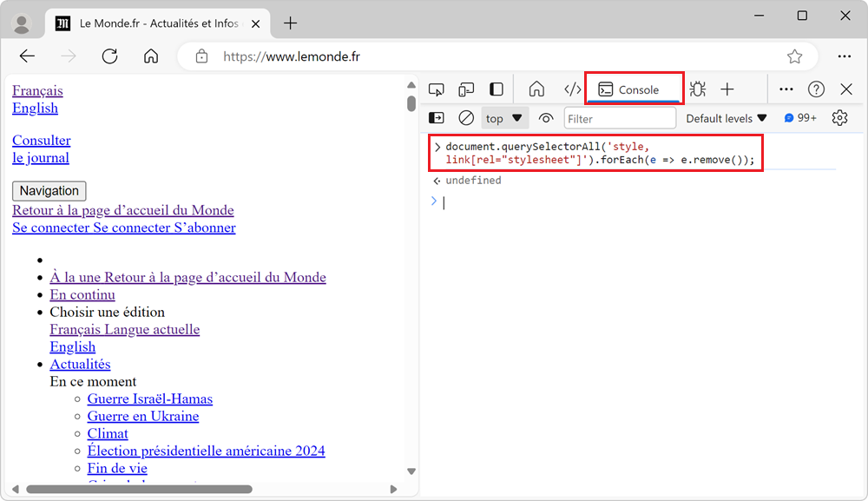Viewport: 868px width, 501px height.
Task: Open the Actualités link
Action: click(x=80, y=365)
